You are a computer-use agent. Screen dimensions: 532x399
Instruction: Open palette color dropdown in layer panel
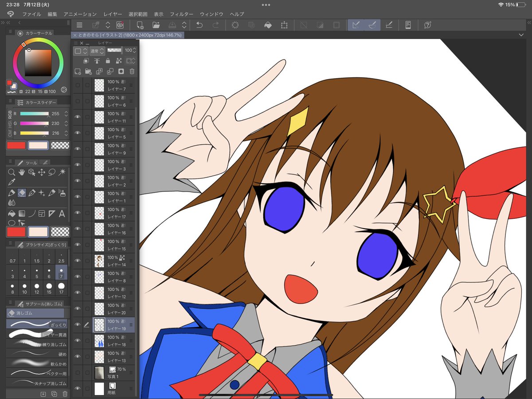(x=81, y=51)
